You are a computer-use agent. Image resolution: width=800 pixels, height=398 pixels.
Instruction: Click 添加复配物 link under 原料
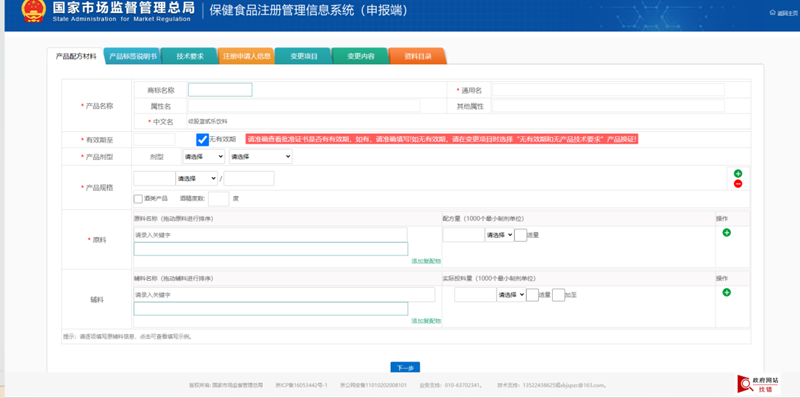pos(426,261)
